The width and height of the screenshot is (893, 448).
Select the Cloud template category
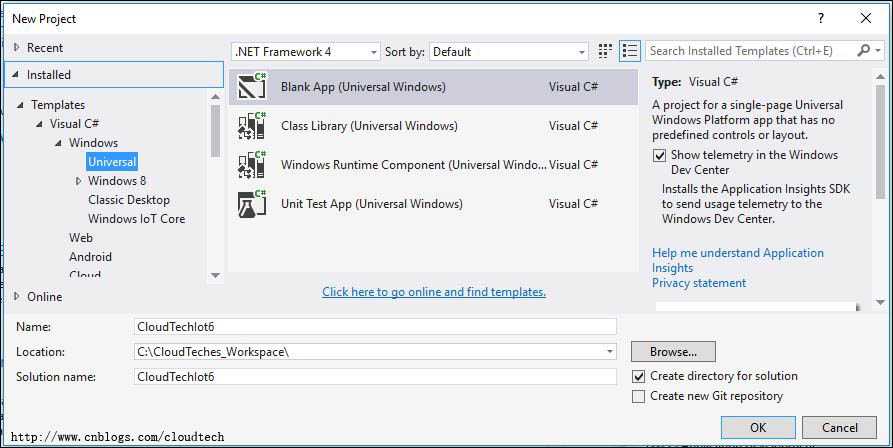tap(85, 275)
